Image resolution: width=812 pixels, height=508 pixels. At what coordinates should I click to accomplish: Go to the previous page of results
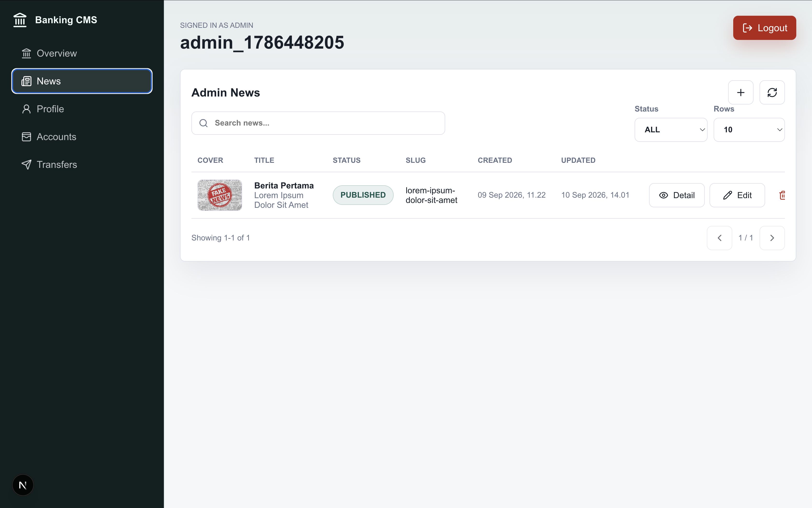tap(719, 238)
